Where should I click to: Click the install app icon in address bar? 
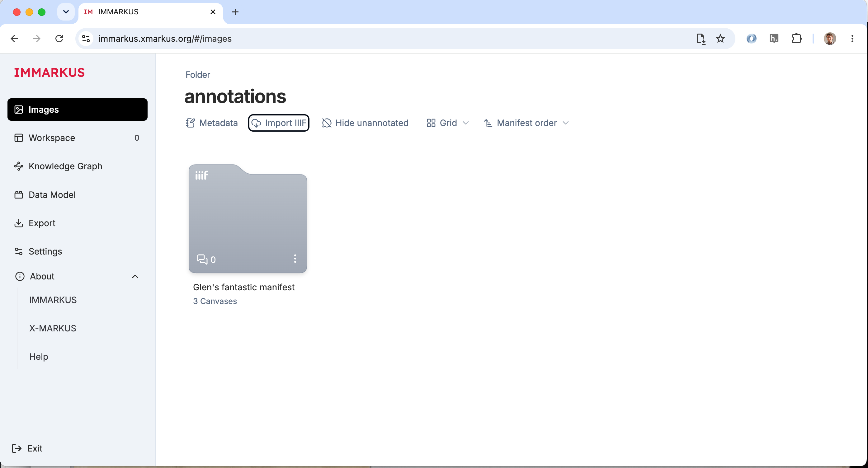(x=701, y=39)
